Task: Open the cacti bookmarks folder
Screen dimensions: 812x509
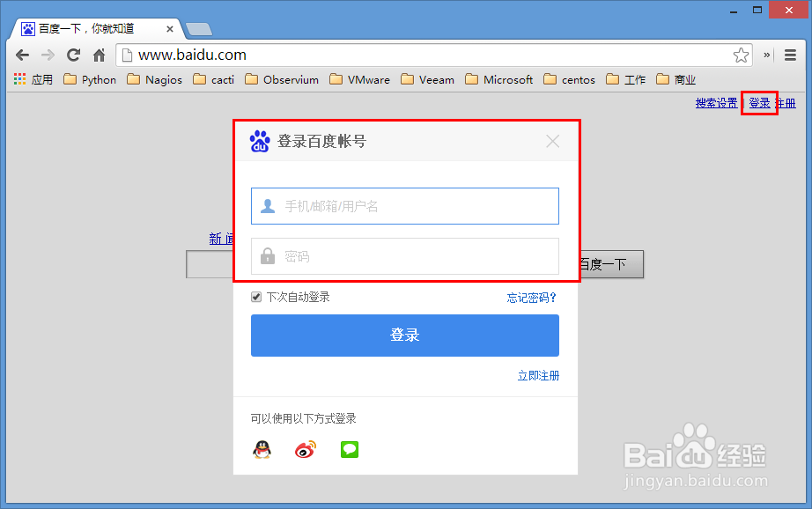Action: (213, 79)
